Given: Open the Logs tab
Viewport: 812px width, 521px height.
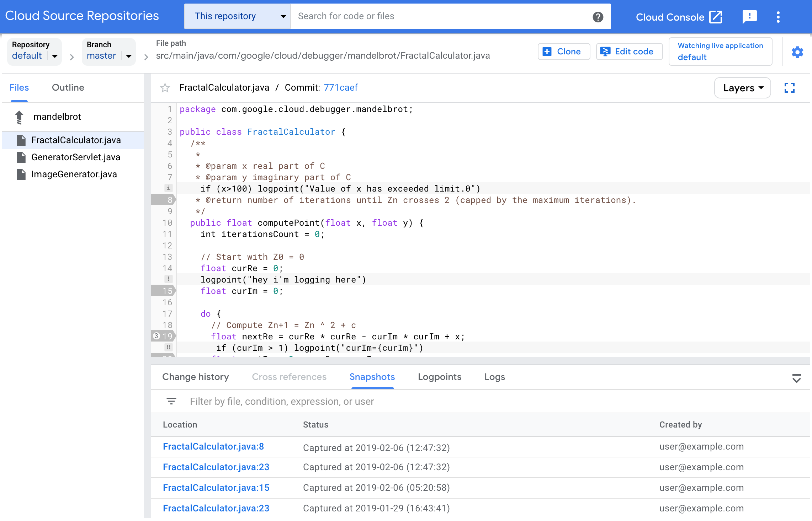Looking at the screenshot, I should pos(494,377).
